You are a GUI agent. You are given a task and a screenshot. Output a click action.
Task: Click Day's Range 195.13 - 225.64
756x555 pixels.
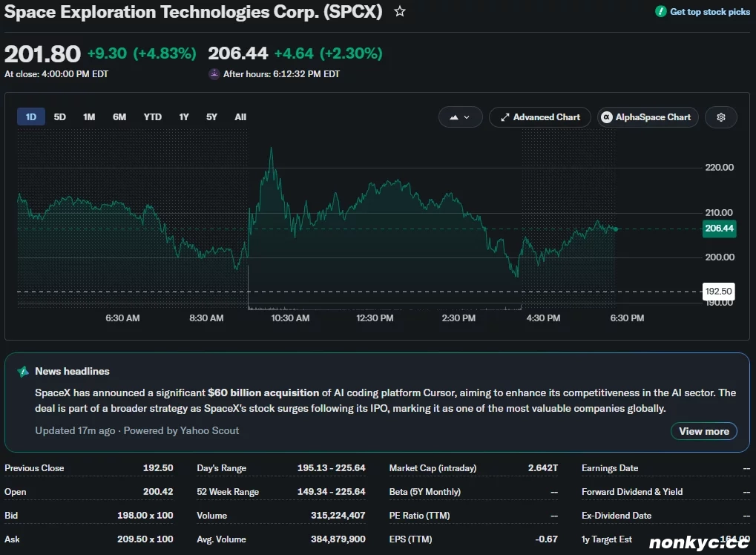click(331, 468)
